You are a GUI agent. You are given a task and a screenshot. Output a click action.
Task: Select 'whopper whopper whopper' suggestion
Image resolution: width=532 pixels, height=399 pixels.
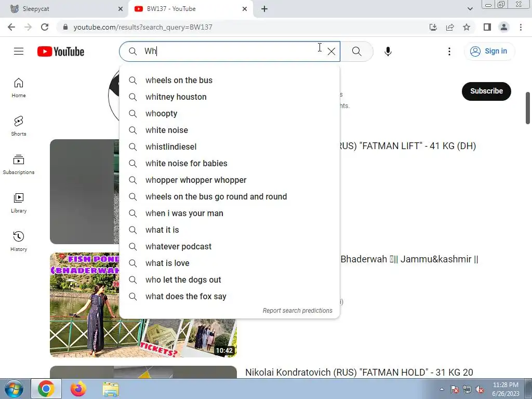click(x=229, y=180)
